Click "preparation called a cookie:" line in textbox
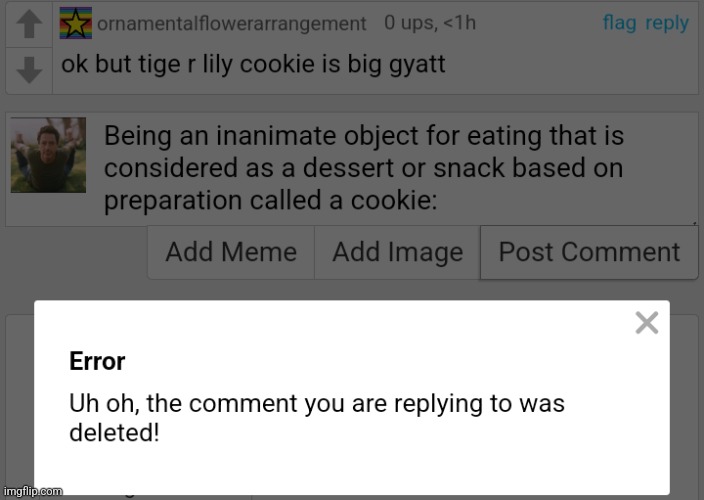The height and width of the screenshot is (500, 704). tap(270, 200)
